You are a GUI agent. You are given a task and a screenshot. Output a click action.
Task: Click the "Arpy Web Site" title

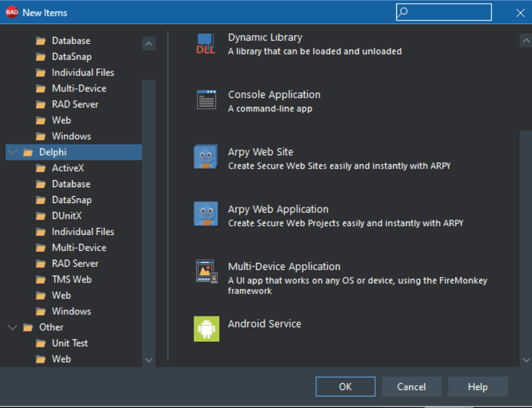[x=261, y=152]
